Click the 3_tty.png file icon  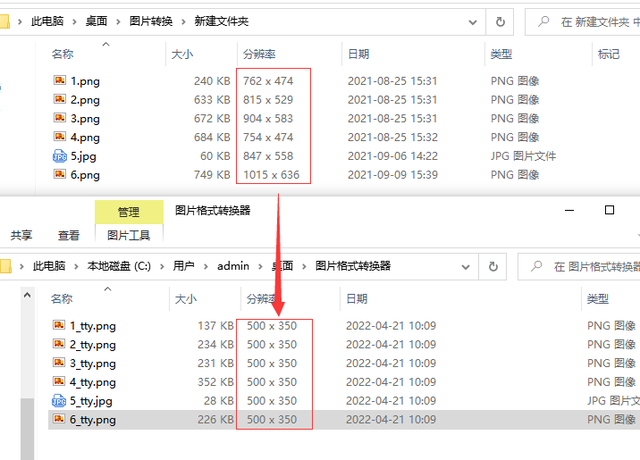pyautogui.click(x=59, y=362)
